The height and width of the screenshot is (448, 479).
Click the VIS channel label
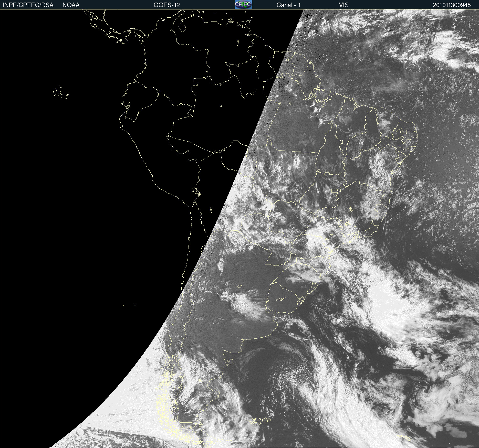(x=344, y=5)
